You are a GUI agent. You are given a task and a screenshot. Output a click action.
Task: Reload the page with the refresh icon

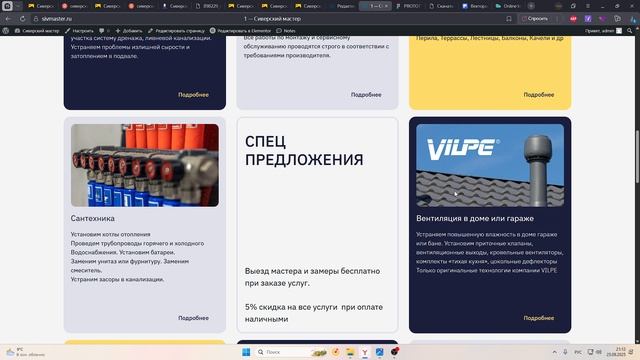coord(22,19)
